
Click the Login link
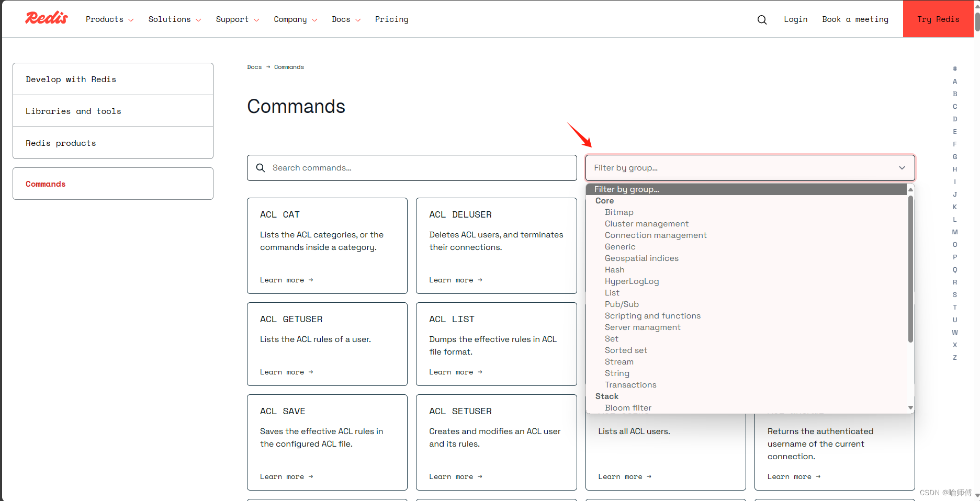click(795, 19)
